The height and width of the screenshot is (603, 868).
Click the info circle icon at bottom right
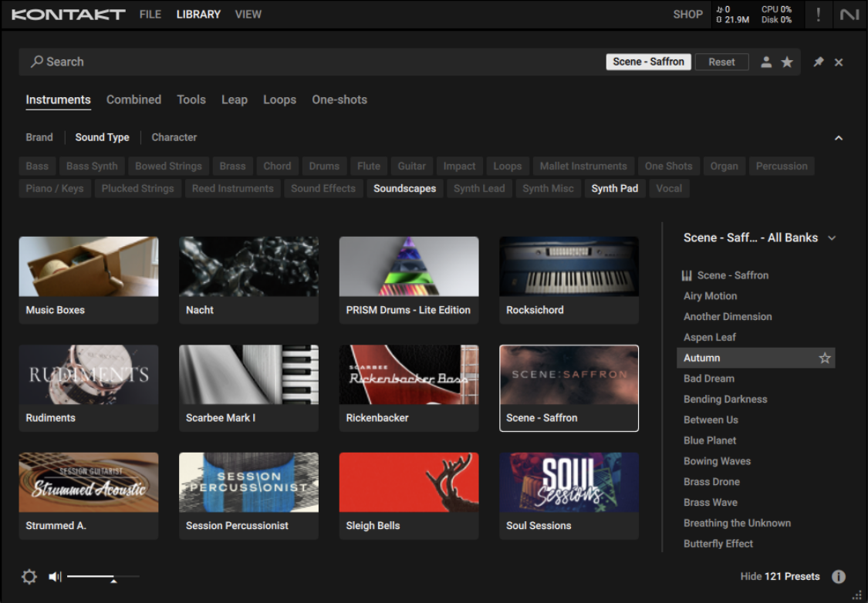839,576
